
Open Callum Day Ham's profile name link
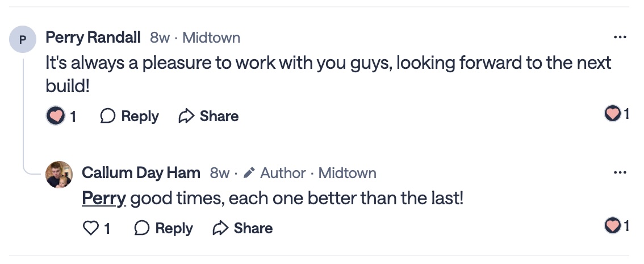click(141, 172)
